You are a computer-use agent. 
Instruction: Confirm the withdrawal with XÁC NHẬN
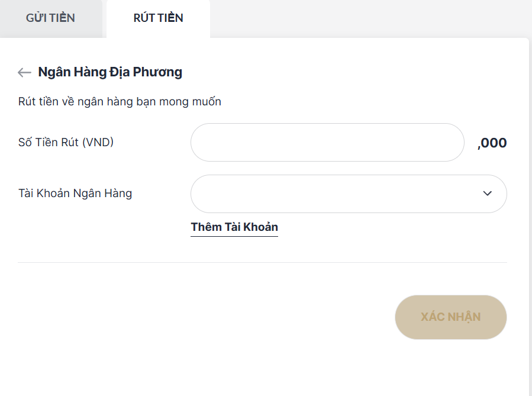[x=450, y=317]
